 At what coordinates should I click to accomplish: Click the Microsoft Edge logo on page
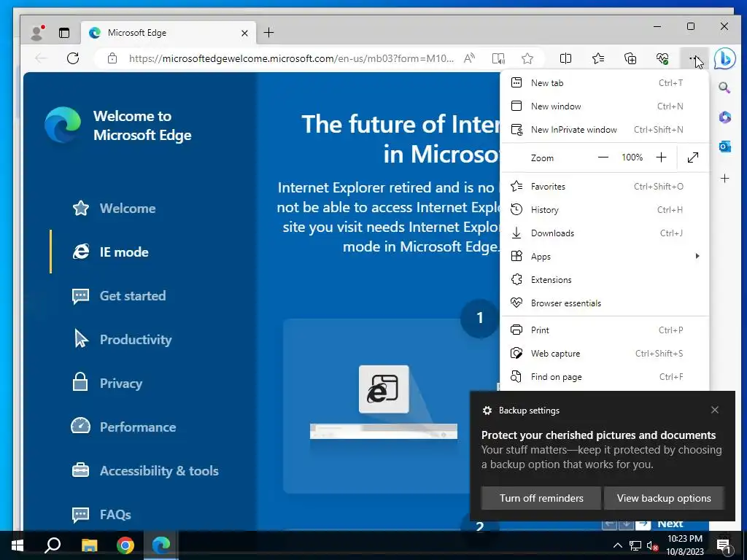[x=63, y=125]
